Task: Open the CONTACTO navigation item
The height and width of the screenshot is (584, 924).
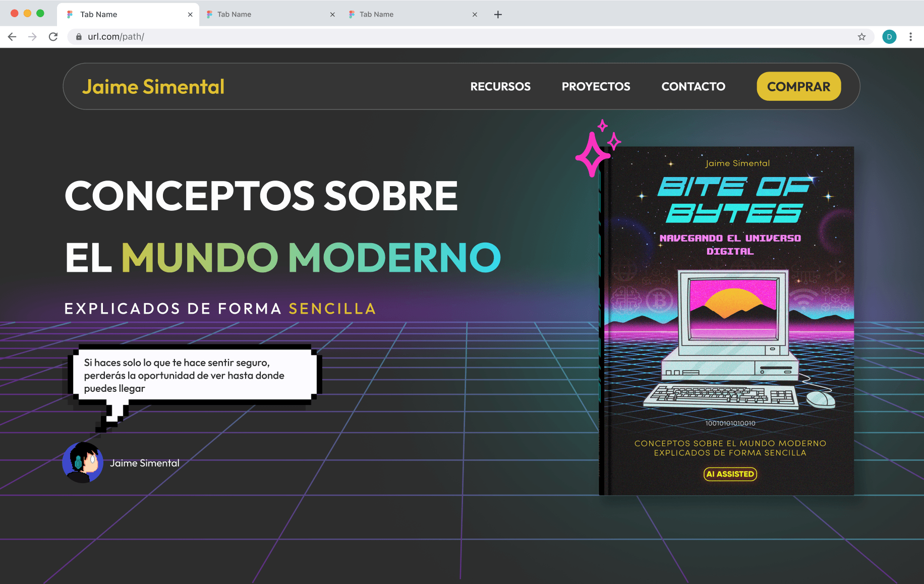Action: 694,87
